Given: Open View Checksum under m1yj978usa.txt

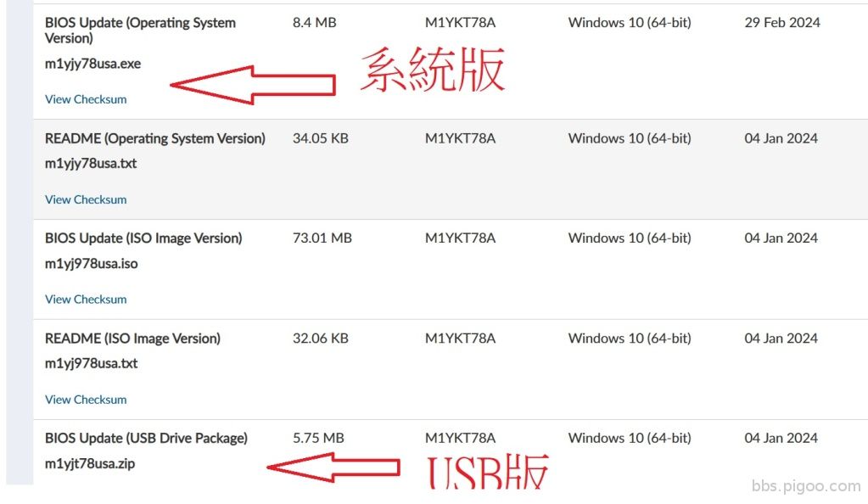Looking at the screenshot, I should (86, 400).
